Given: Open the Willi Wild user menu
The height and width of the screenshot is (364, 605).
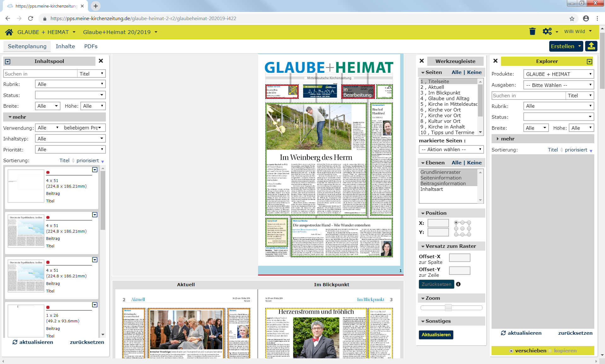Looking at the screenshot, I should click(578, 31).
